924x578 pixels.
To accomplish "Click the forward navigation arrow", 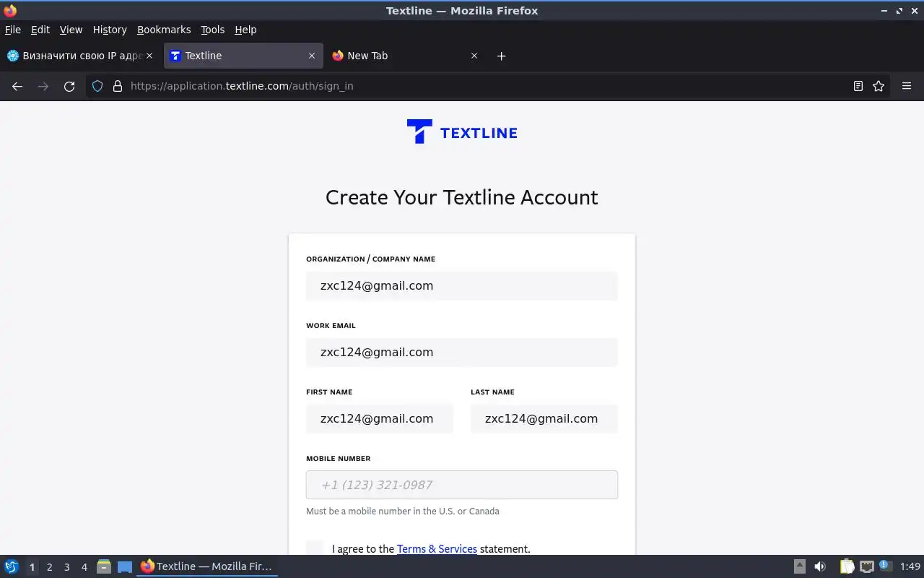I will (x=43, y=86).
